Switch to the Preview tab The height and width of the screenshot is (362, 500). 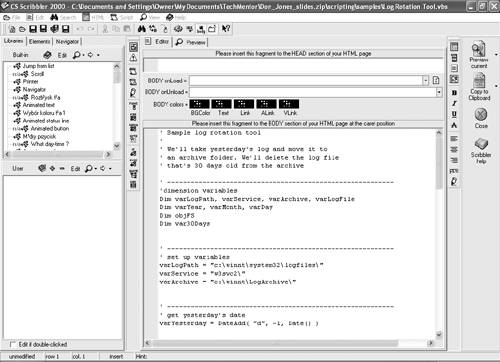click(x=191, y=42)
